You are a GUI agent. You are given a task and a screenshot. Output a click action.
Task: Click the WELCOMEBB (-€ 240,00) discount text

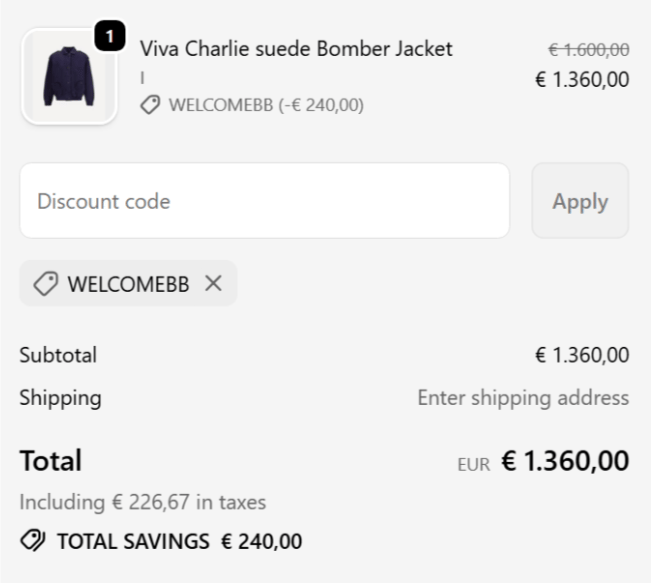point(266,105)
